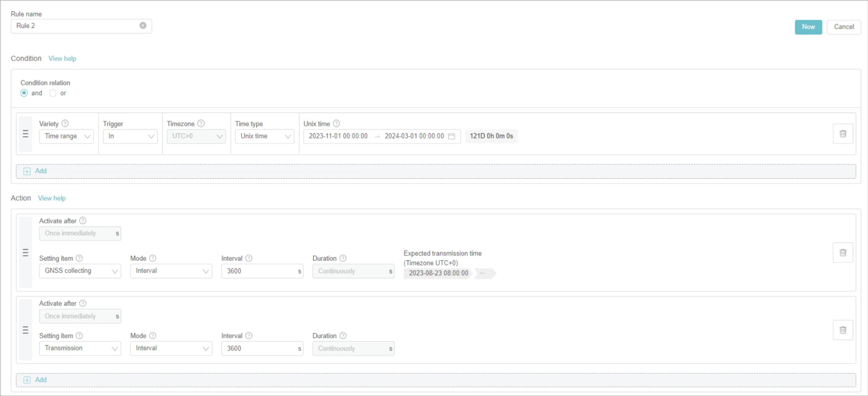The width and height of the screenshot is (868, 396).
Task: Click the help icon beside GNSS Duration
Action: [x=343, y=258]
